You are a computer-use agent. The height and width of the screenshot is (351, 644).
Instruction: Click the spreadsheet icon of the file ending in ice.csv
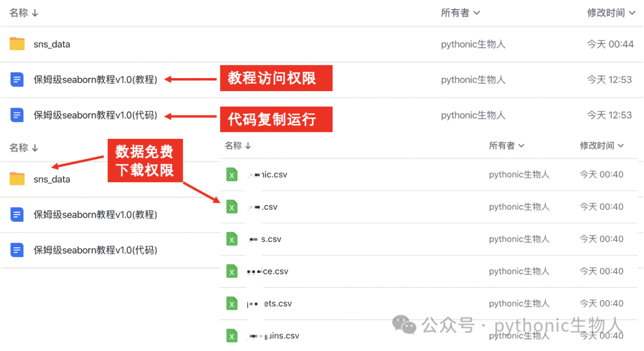(x=232, y=271)
